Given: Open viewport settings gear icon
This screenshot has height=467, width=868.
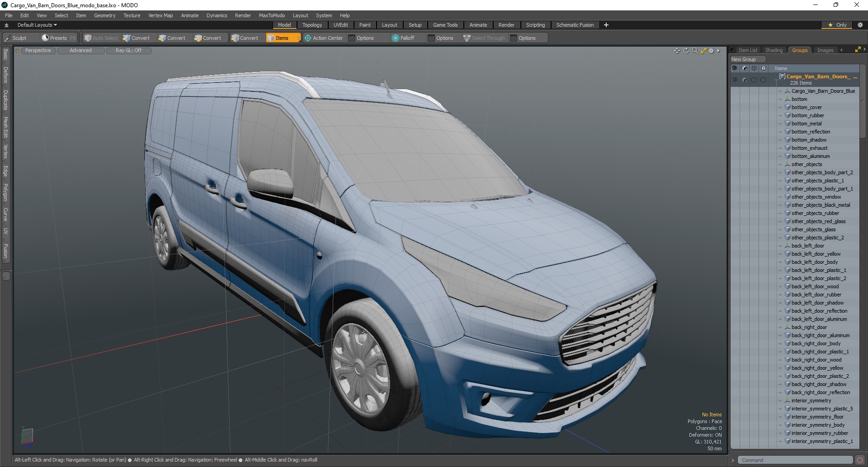Looking at the screenshot, I should pos(711,51).
